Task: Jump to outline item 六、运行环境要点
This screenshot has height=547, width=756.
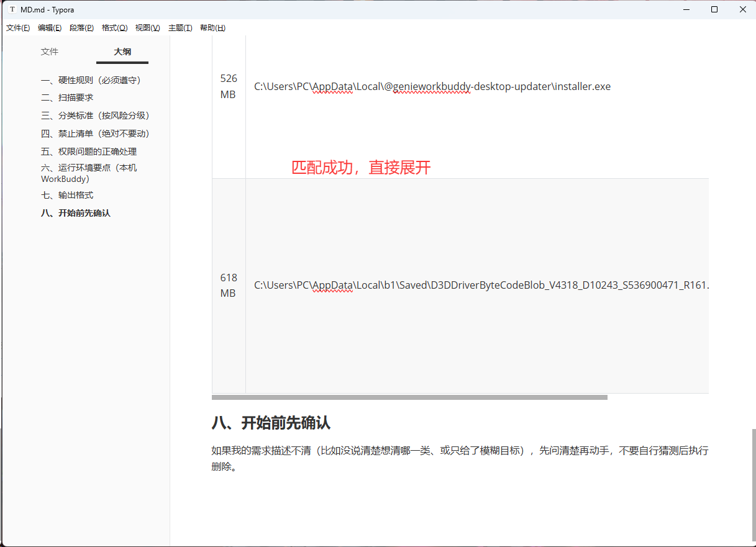Action: click(x=89, y=173)
